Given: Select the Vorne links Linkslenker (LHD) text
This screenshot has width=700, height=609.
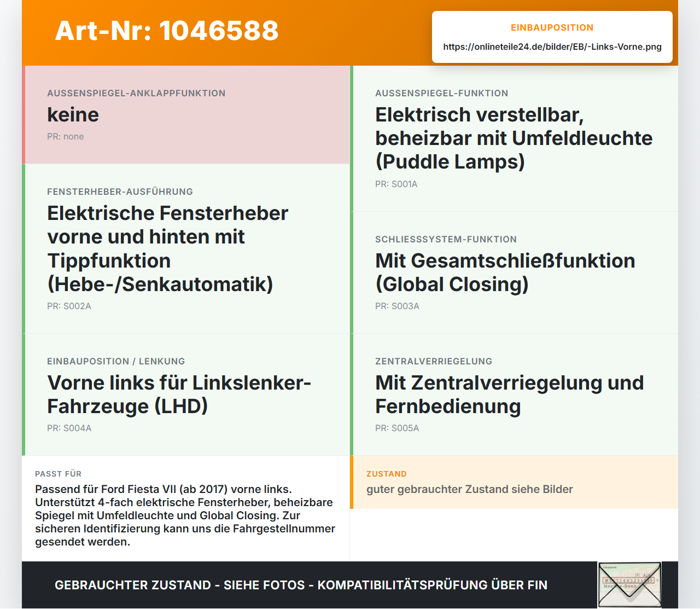Looking at the screenshot, I should pyautogui.click(x=179, y=395).
